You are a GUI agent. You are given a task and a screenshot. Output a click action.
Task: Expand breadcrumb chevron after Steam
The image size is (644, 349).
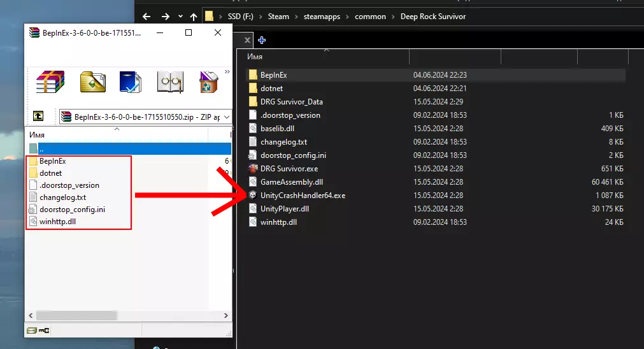point(296,17)
